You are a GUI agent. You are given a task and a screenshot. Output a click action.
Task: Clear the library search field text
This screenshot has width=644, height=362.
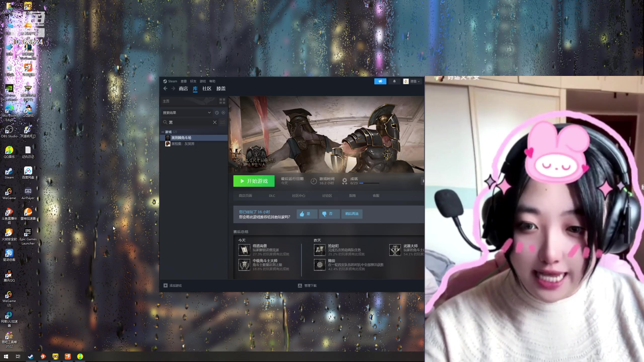click(215, 122)
